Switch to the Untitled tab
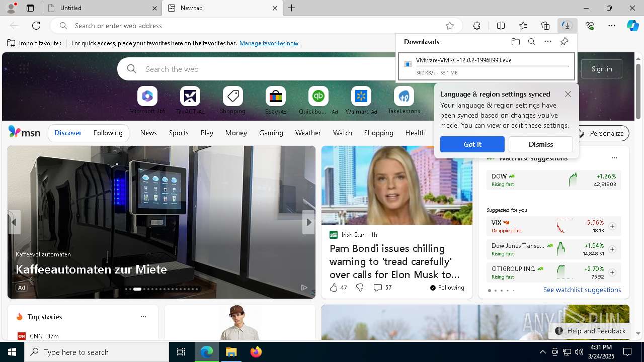 (102, 8)
